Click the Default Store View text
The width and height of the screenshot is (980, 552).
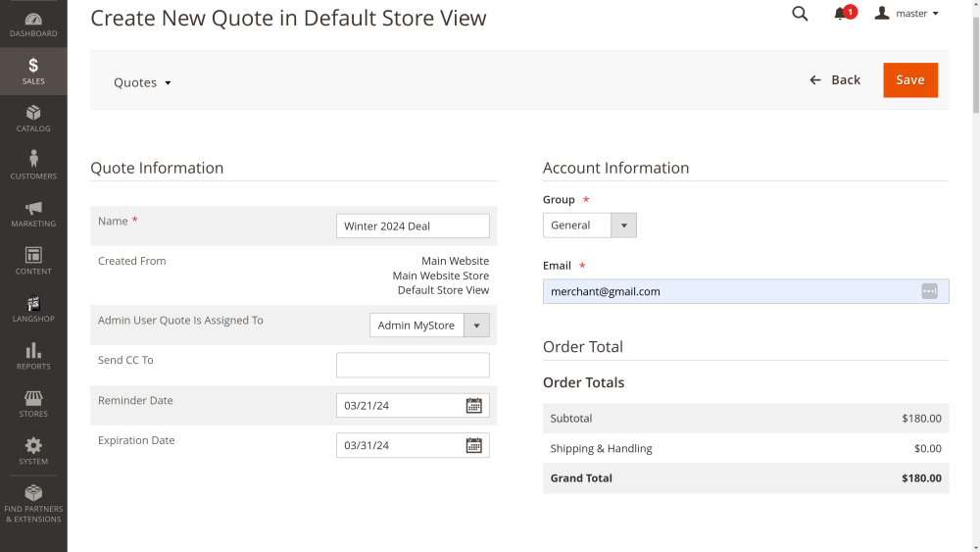pyautogui.click(x=443, y=290)
